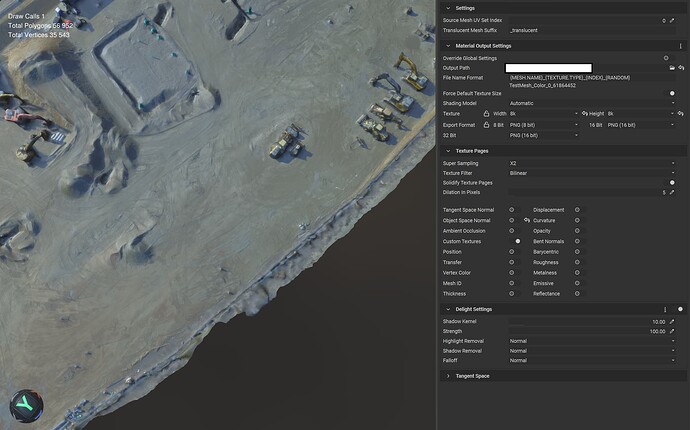Click the lock icon beside Export Format
Viewport: 690px width, 430px height.
tap(487, 125)
